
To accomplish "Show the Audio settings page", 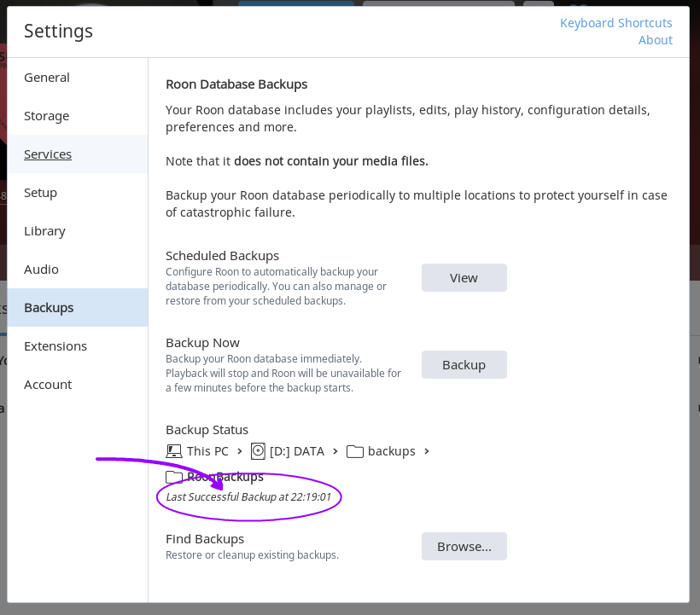I will point(42,270).
